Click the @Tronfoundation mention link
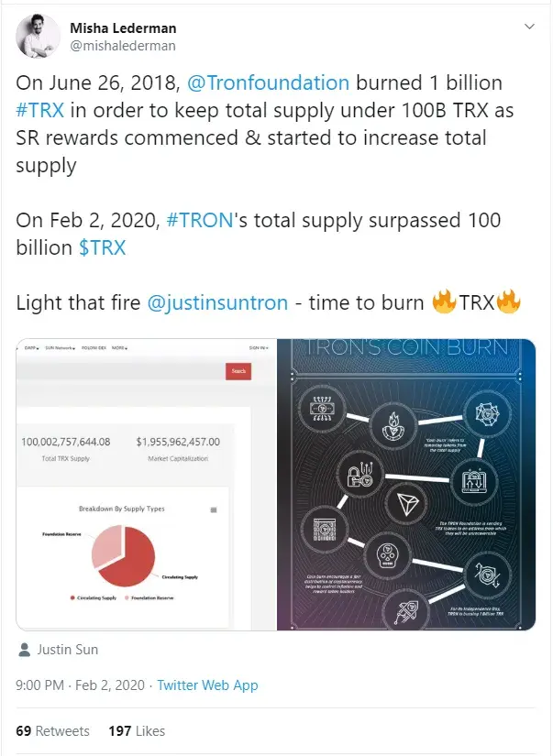This screenshot has height=756, width=553. click(x=268, y=82)
